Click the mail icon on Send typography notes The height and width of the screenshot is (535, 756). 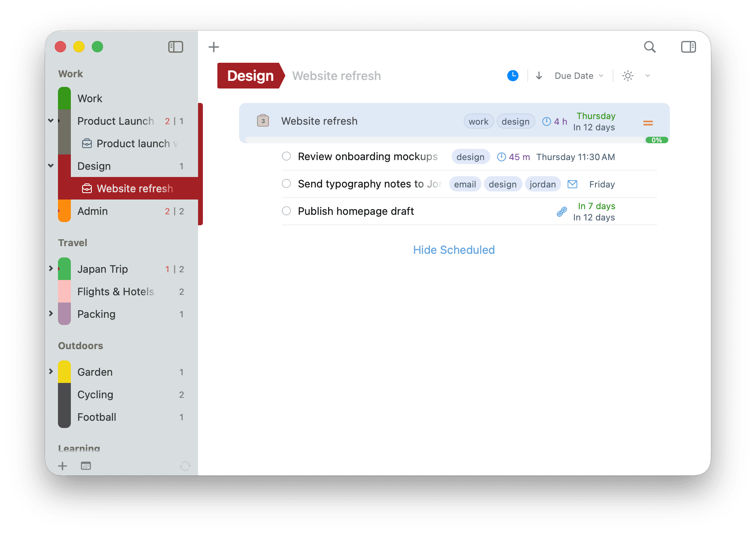pos(572,184)
